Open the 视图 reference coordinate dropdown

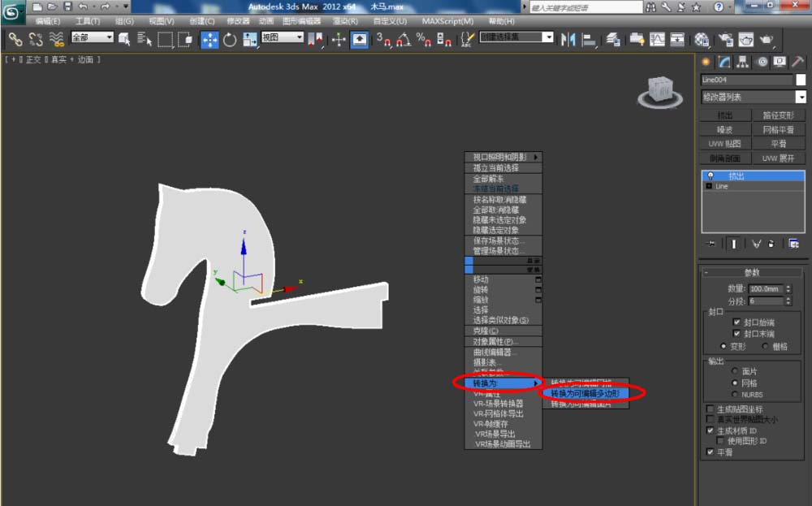pyautogui.click(x=283, y=37)
